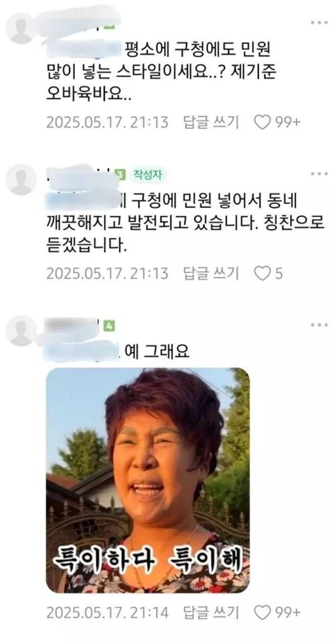Click 답글 쓰기 under the 칭찬으로 듣겠습니다 reply
Screen dimensions: 333x644
pos(211,273)
